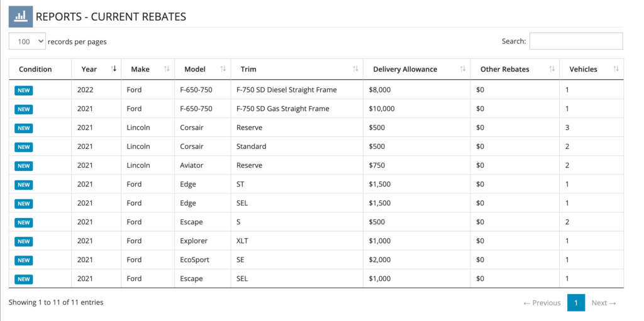Select the Condition column header
644x321 pixels.
35,69
